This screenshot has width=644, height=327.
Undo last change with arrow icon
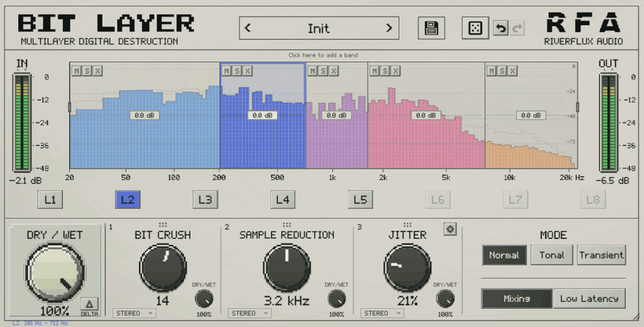(501, 28)
